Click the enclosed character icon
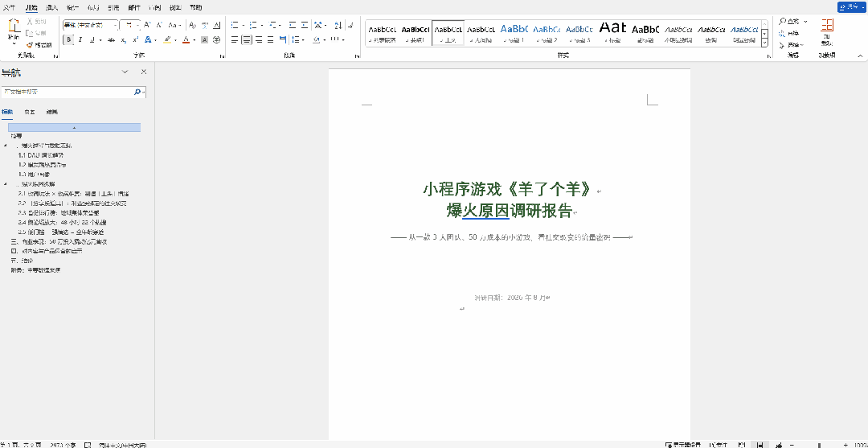This screenshot has height=448, width=868. (216, 40)
